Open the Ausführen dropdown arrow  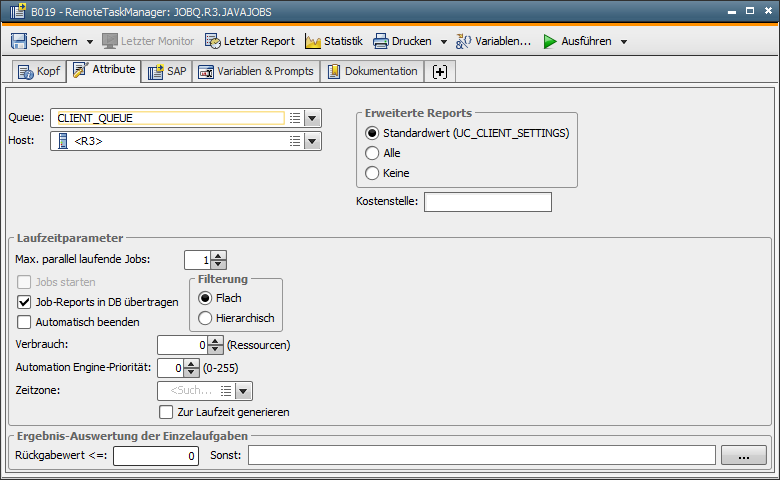click(624, 42)
